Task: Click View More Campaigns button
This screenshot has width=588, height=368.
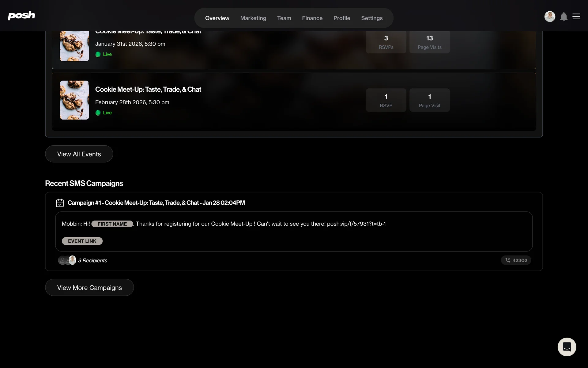Action: [x=89, y=287]
